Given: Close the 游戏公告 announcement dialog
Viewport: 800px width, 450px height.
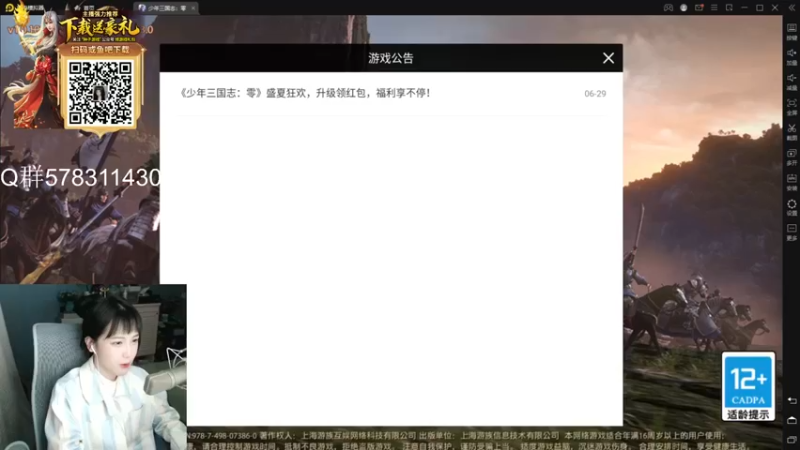Looking at the screenshot, I should click(608, 58).
